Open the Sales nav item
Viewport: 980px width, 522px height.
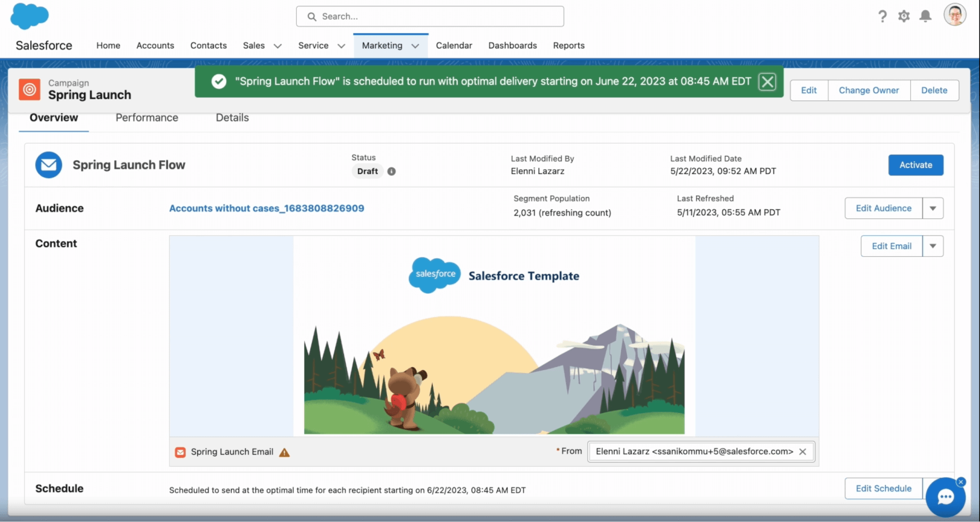(254, 46)
